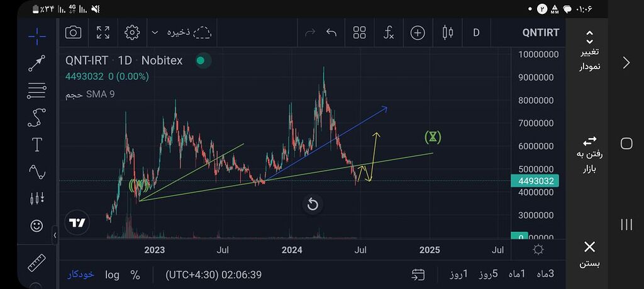Select the crosshair cursor tool
The image size is (644, 289).
37,36
